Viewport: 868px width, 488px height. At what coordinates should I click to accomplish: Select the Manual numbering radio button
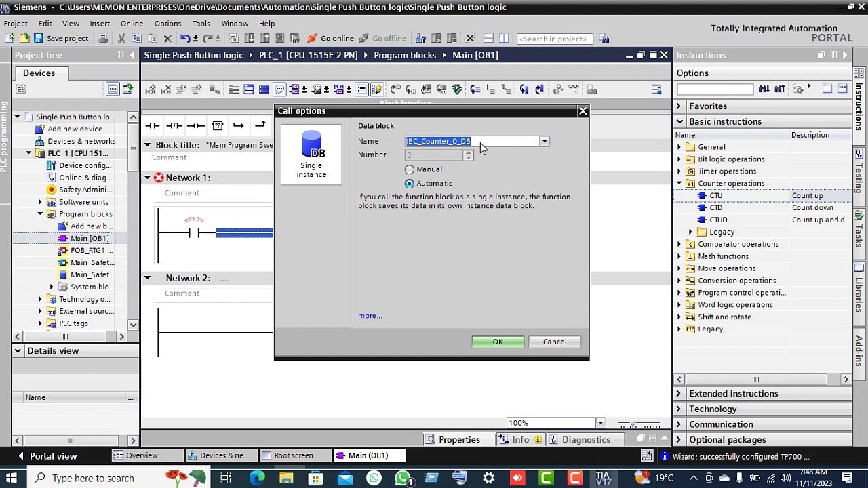point(410,169)
